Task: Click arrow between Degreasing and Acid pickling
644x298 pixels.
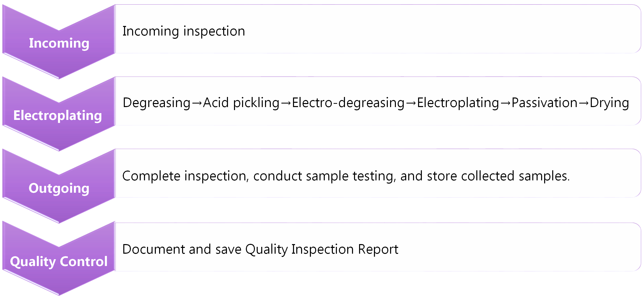Action: pyautogui.click(x=197, y=103)
